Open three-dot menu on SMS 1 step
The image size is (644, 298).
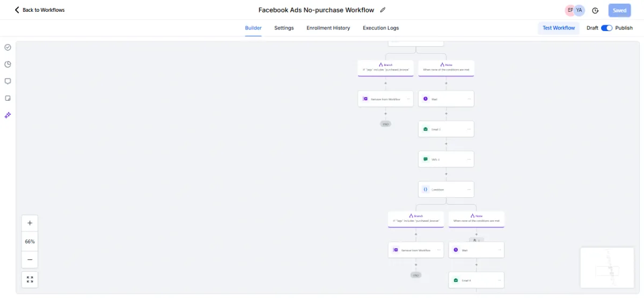pyautogui.click(x=469, y=159)
